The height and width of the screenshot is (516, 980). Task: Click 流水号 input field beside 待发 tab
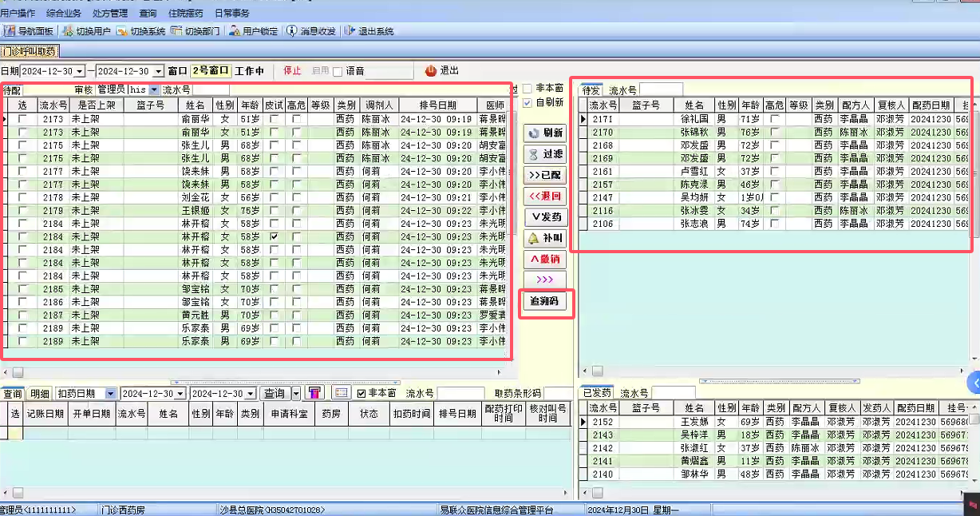click(x=661, y=89)
